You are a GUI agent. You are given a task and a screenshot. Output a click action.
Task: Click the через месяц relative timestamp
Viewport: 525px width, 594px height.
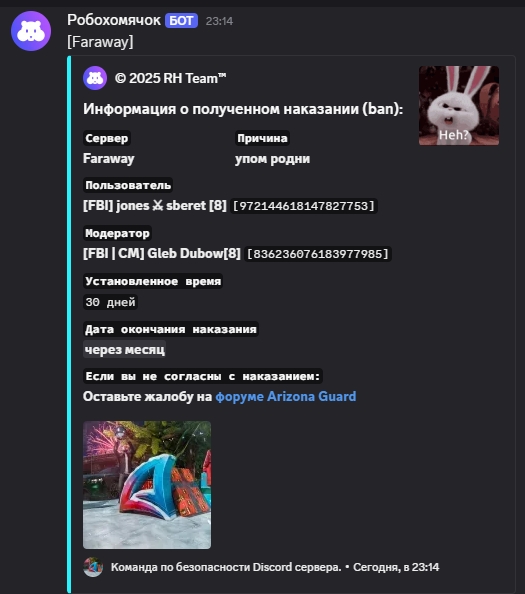(125, 349)
